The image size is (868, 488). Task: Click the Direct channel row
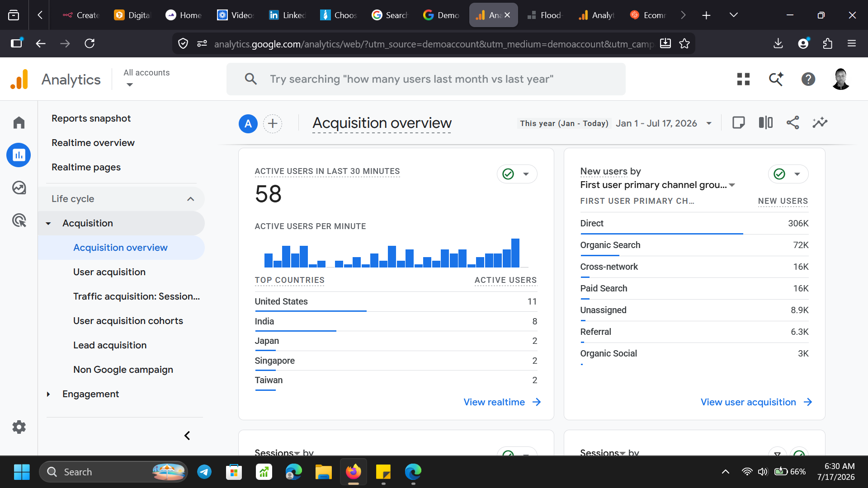click(694, 223)
